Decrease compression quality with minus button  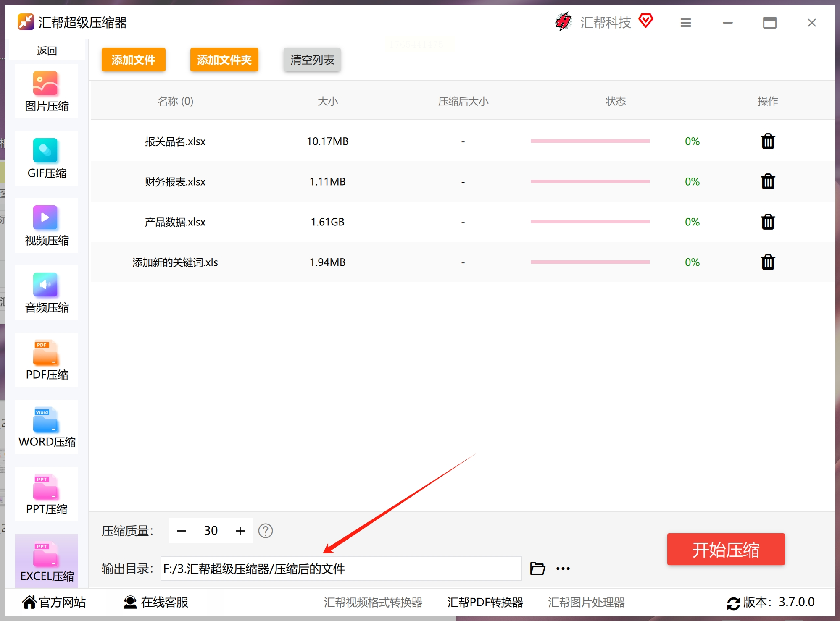(x=182, y=531)
